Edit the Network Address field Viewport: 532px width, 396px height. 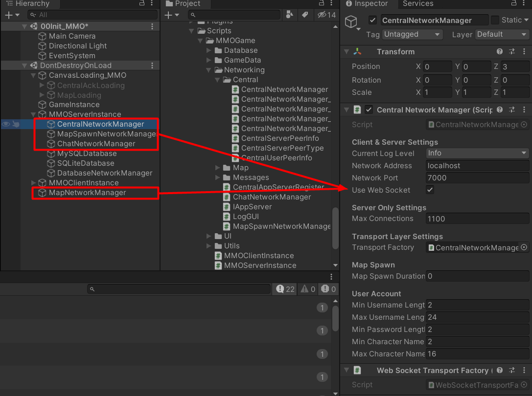click(477, 165)
